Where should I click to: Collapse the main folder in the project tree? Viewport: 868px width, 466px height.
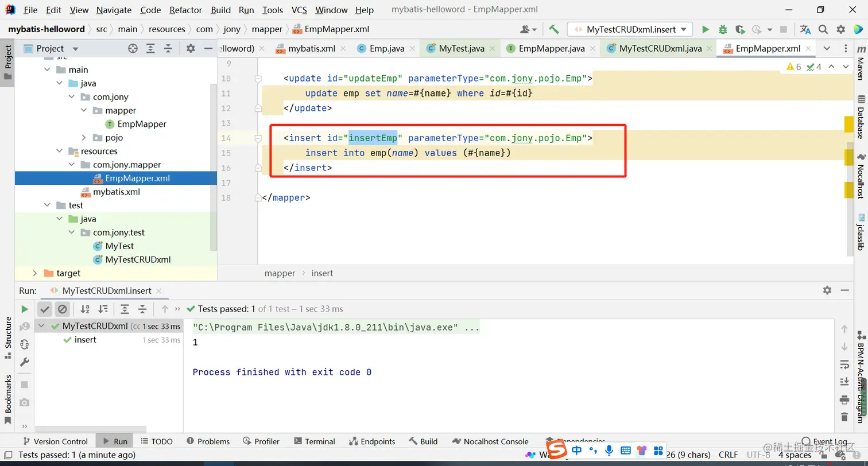[x=48, y=70]
